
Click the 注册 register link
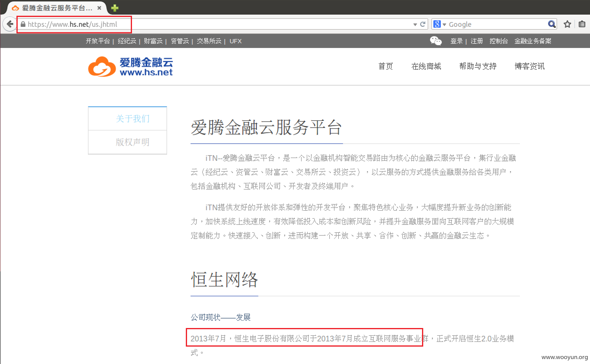pyautogui.click(x=477, y=41)
